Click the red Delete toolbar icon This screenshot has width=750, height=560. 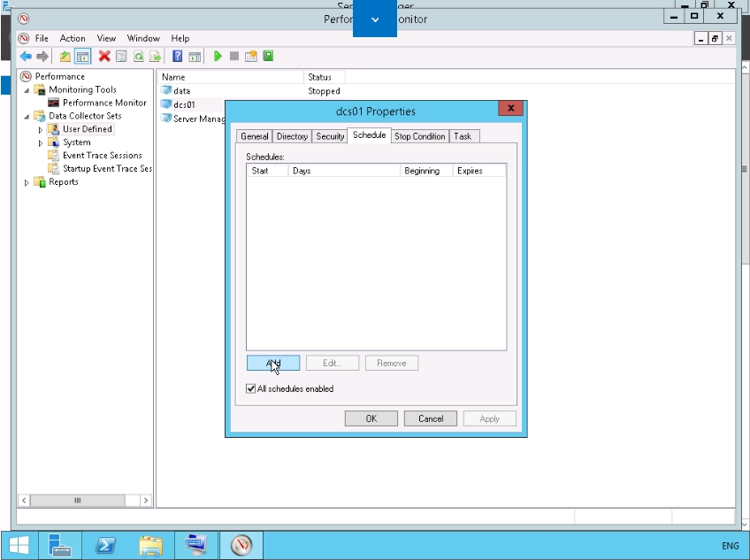[x=104, y=57]
